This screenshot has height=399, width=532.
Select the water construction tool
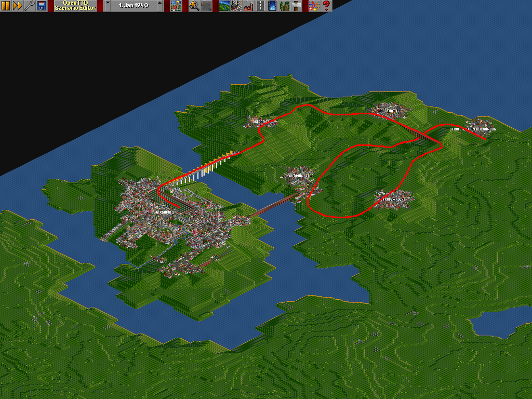pos(272,6)
